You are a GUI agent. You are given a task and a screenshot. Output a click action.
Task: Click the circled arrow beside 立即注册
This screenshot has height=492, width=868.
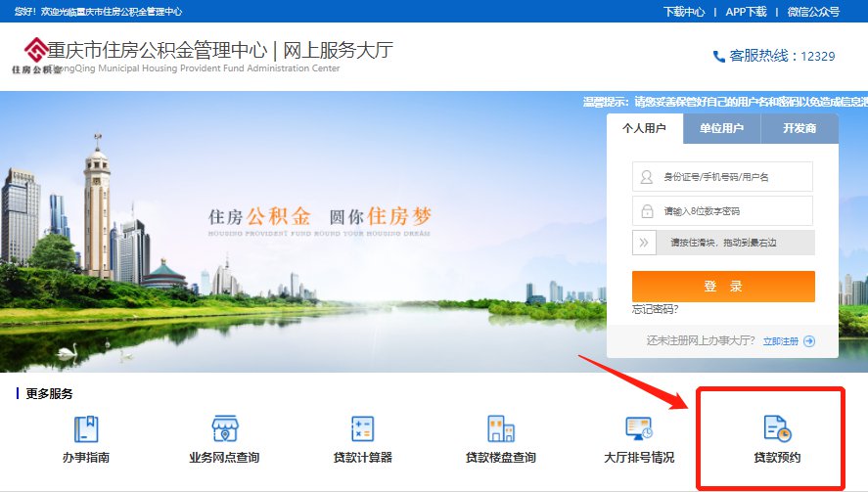(809, 341)
